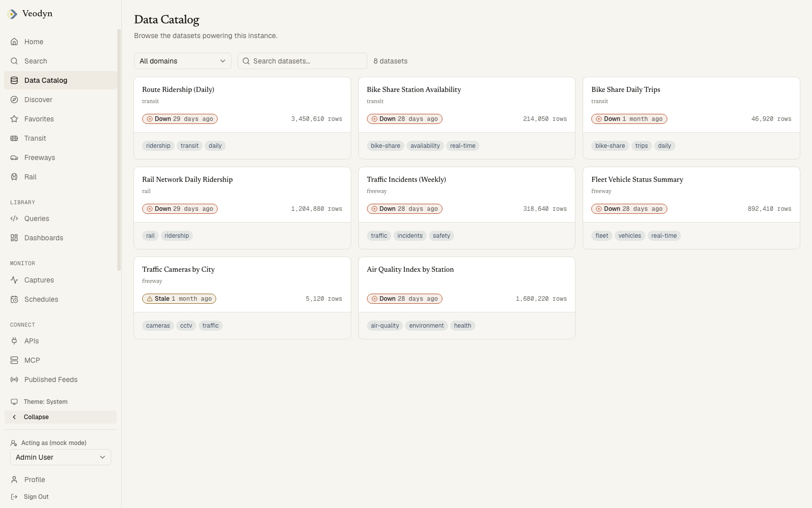Viewport: 812px width, 508px height.
Task: Click the Rail train icon
Action: point(14,177)
